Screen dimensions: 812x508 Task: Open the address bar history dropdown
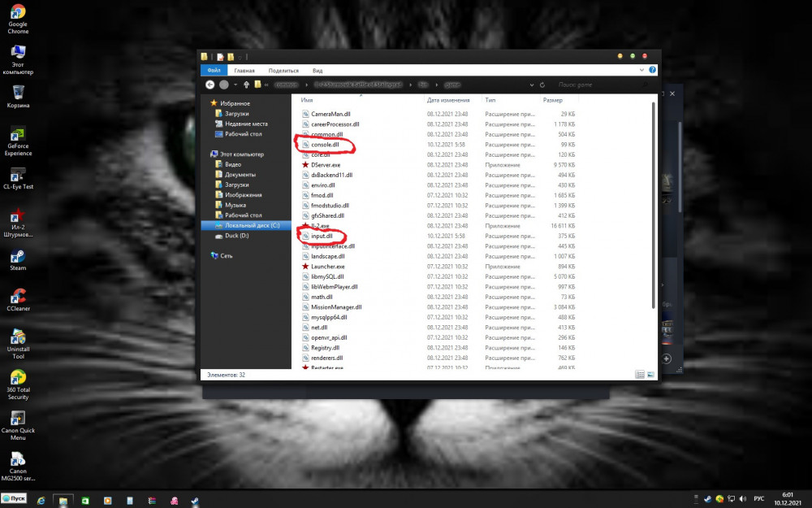531,85
